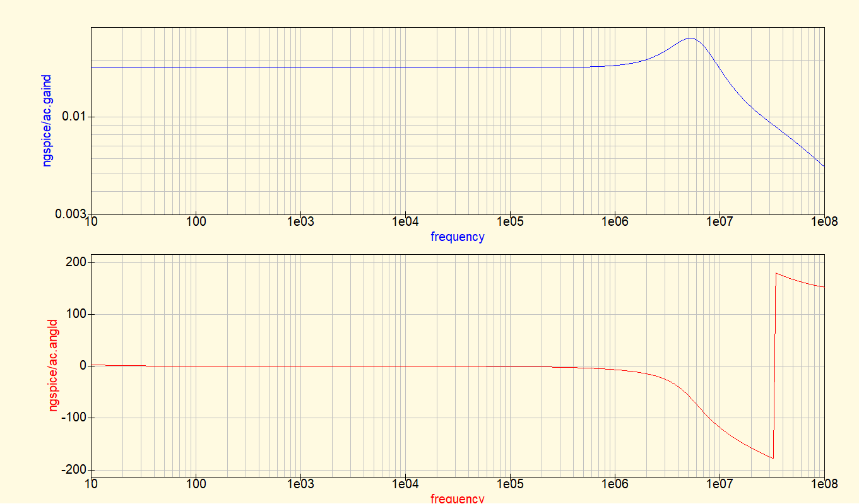Click the red frequency label under phase plot

(458, 498)
